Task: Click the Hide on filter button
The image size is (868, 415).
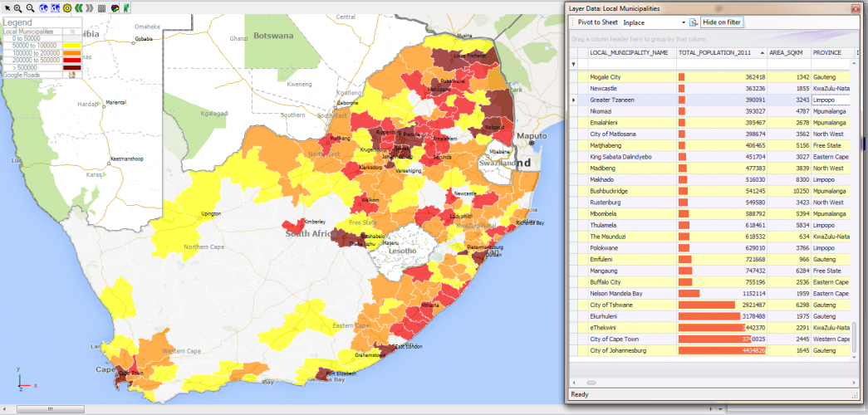Action: pyautogui.click(x=722, y=22)
